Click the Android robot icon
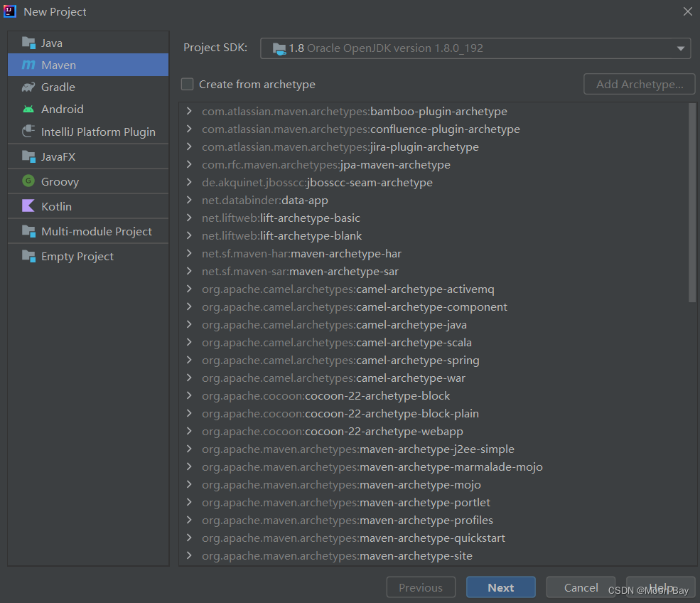The width and height of the screenshot is (700, 603). click(x=28, y=109)
